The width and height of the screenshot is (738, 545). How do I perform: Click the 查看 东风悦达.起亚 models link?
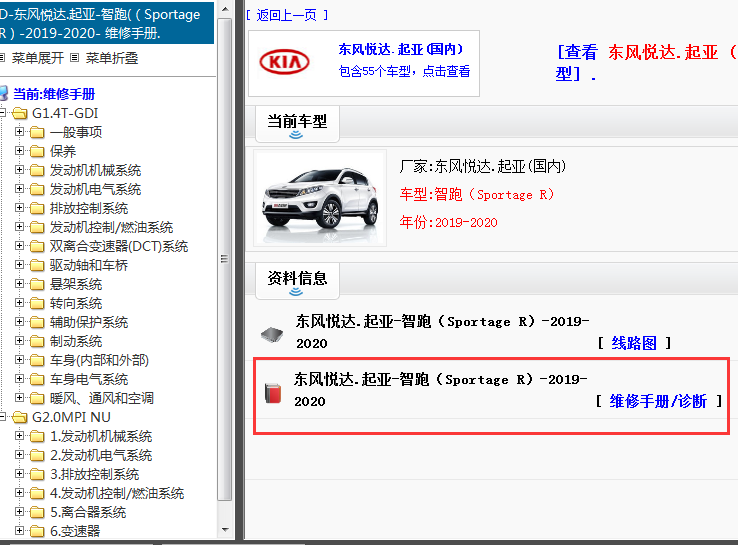[x=647, y=63]
